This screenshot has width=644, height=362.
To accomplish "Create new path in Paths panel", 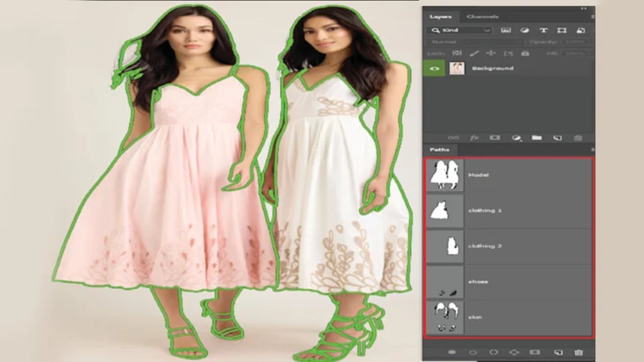I will 558,352.
